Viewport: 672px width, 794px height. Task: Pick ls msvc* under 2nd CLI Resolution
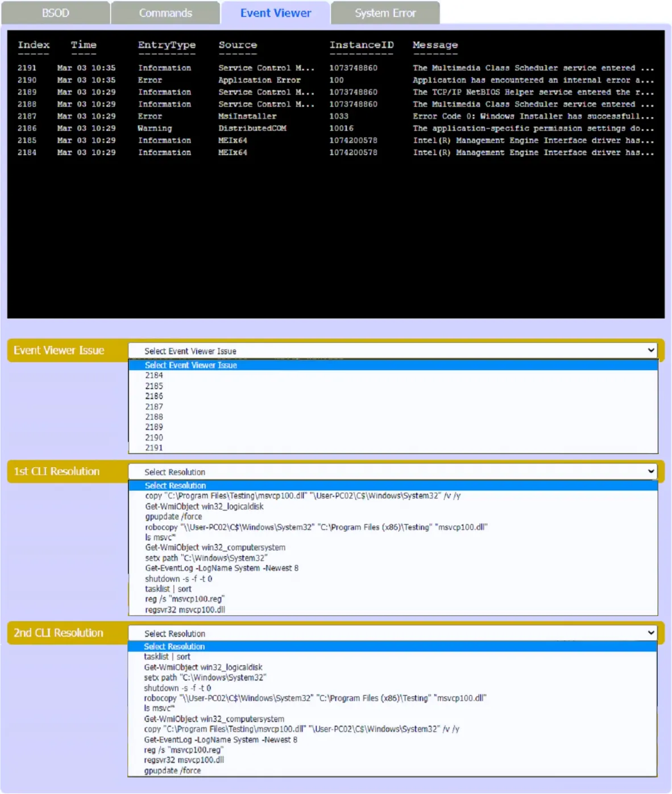tap(392, 709)
